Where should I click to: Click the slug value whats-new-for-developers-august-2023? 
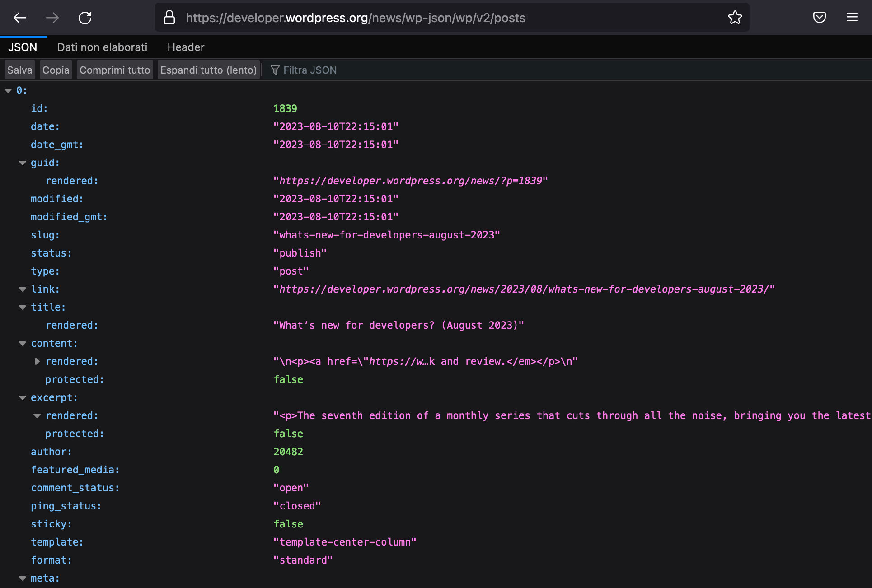pyautogui.click(x=387, y=235)
